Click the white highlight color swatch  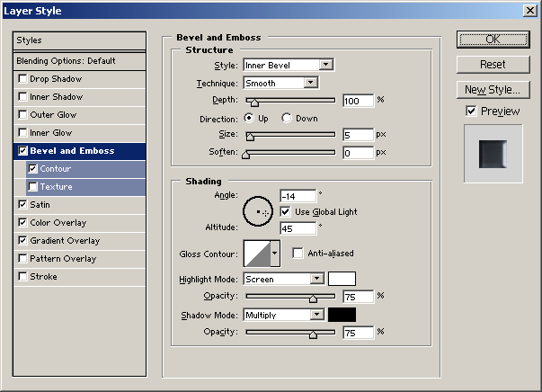342,279
